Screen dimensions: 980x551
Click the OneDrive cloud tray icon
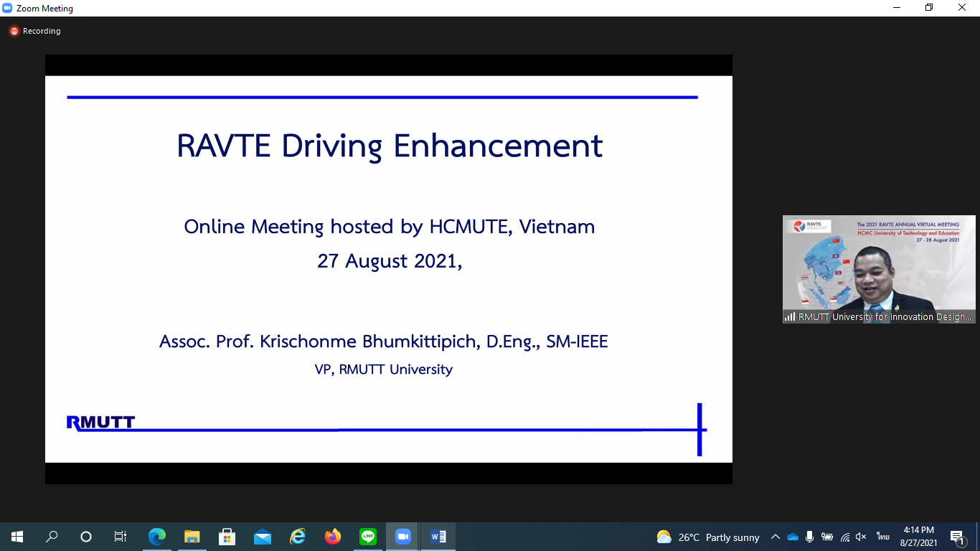coord(793,537)
